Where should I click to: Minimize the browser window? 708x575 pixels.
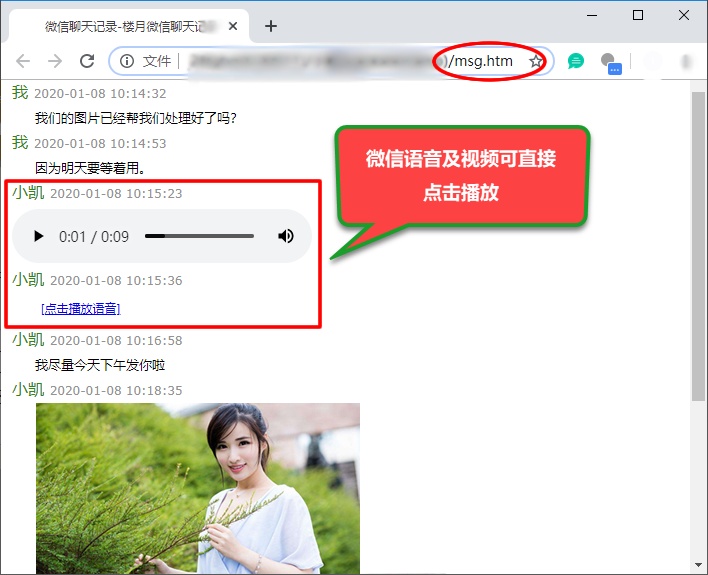pyautogui.click(x=592, y=15)
